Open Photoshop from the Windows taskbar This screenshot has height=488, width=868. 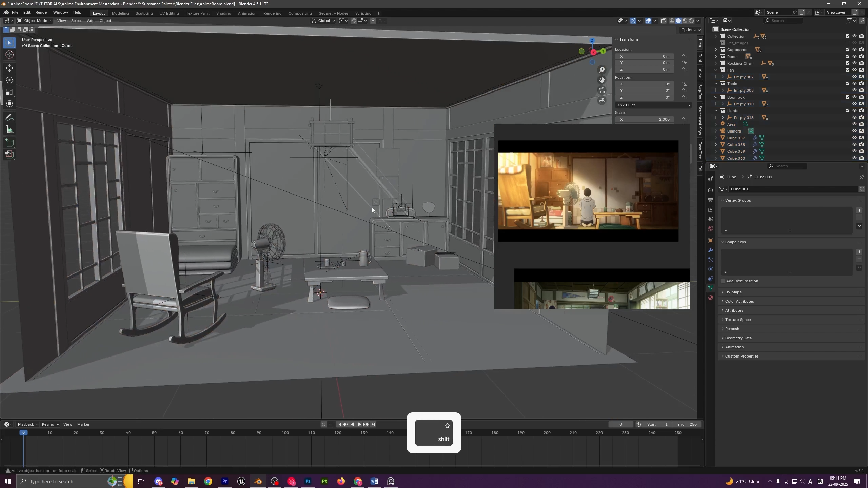(308, 482)
